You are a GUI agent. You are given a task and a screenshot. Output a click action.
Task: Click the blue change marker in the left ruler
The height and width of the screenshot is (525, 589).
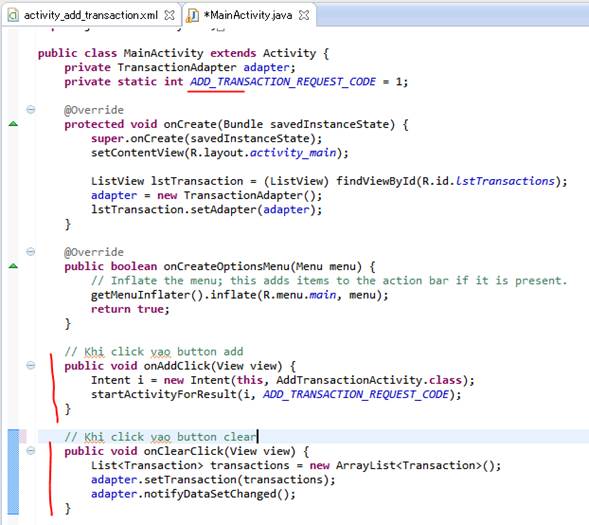14,472
